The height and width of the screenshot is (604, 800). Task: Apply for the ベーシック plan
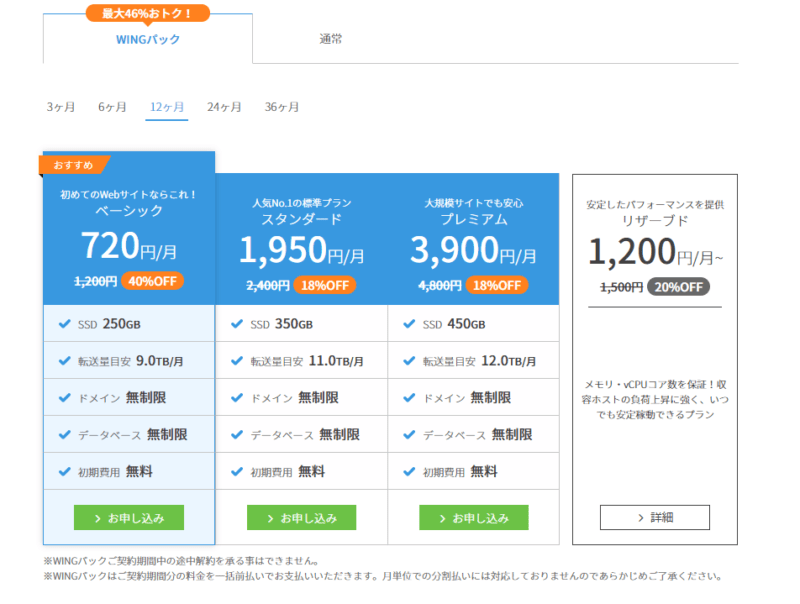click(x=129, y=518)
